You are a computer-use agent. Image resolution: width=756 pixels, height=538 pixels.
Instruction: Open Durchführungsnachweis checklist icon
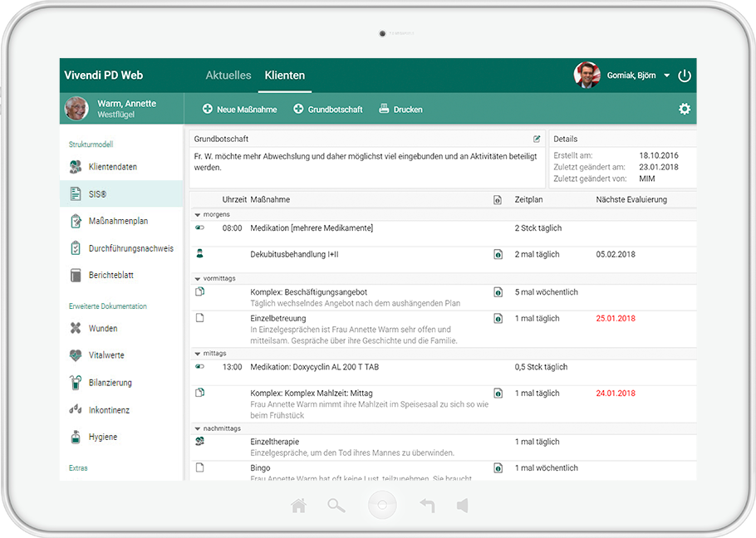tap(76, 248)
